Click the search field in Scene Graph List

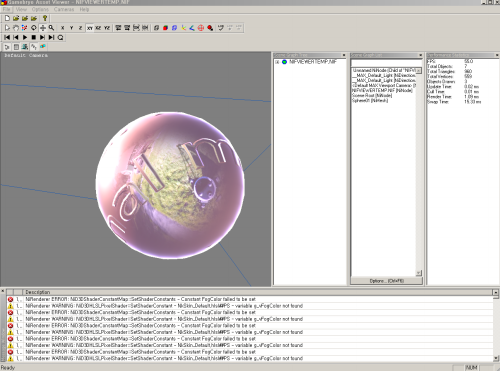(x=386, y=63)
